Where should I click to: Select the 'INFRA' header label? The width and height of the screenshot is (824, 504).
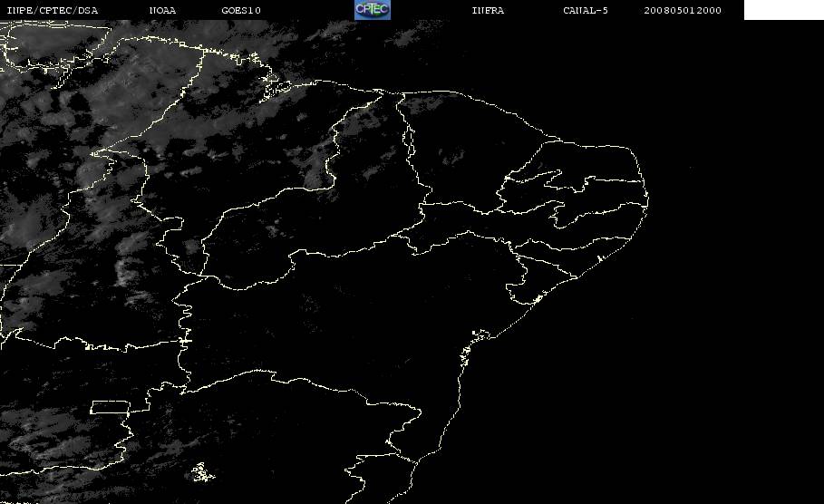point(488,11)
